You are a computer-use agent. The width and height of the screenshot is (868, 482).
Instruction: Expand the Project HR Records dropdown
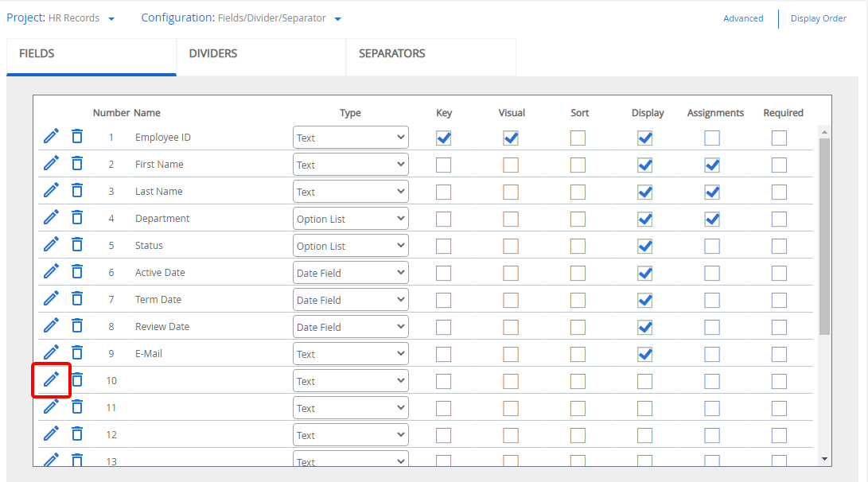(111, 19)
